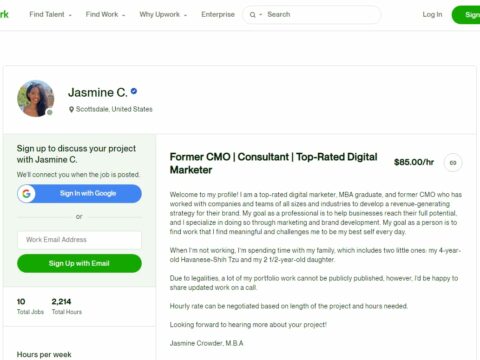Screen dimensions: 480x360
Task: Click the Google G logo
Action: (x=27, y=193)
